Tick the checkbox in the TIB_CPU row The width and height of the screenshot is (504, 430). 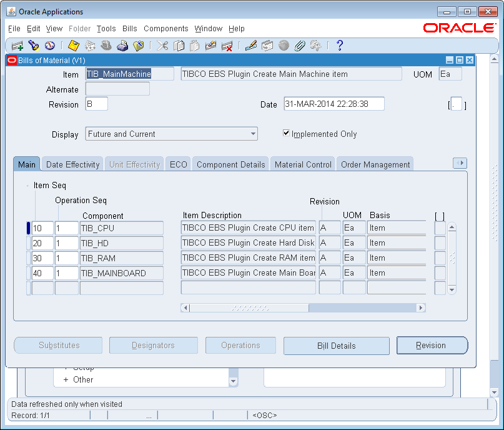tap(440, 228)
